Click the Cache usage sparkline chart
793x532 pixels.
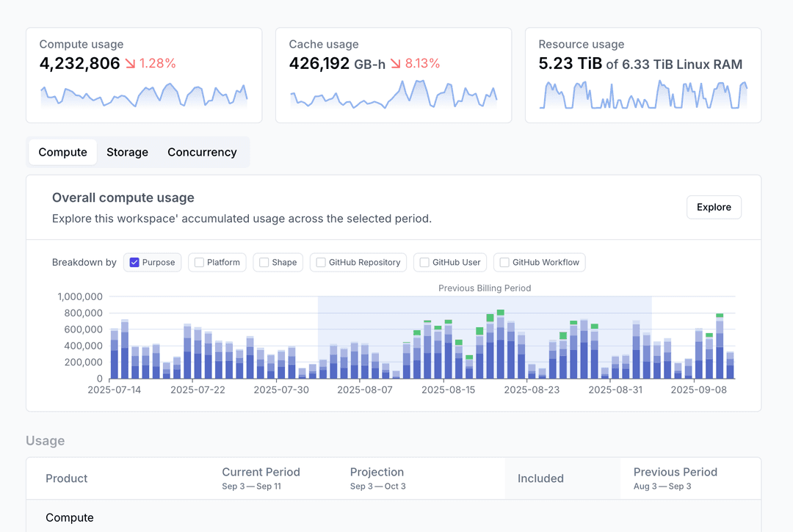pyautogui.click(x=394, y=95)
